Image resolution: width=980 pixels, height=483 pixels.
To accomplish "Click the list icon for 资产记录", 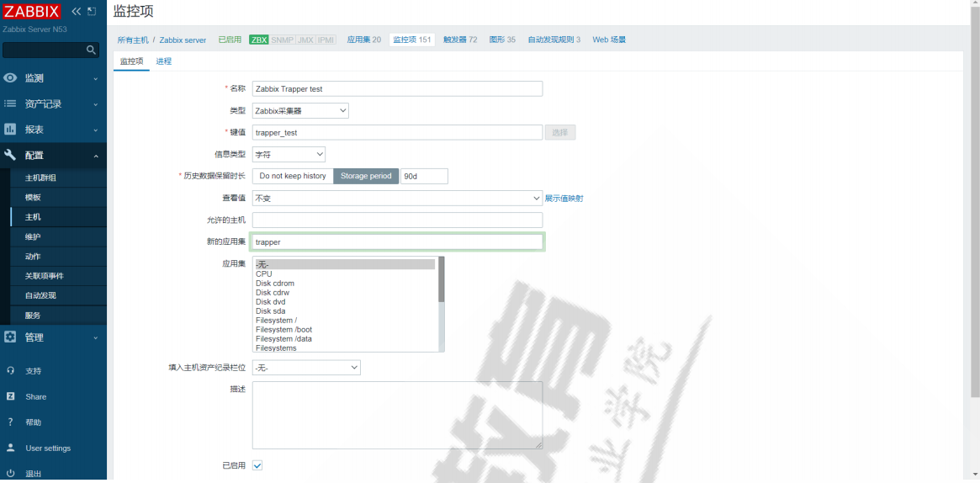I will coord(10,103).
